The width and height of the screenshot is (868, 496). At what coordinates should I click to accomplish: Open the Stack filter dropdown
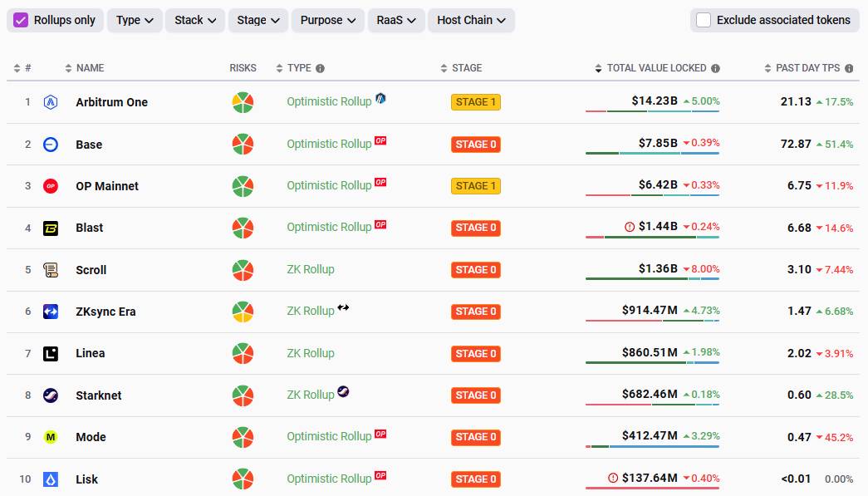click(x=195, y=21)
